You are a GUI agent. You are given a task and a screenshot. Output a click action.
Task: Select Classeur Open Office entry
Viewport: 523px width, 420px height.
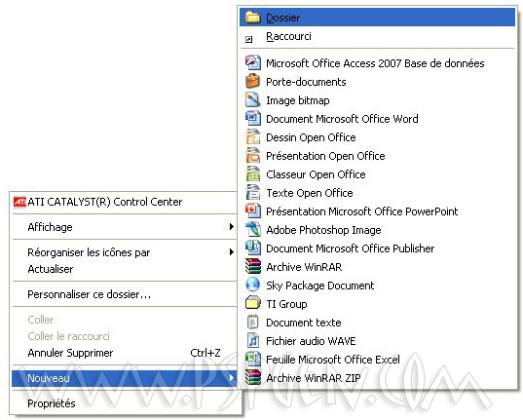point(377,174)
